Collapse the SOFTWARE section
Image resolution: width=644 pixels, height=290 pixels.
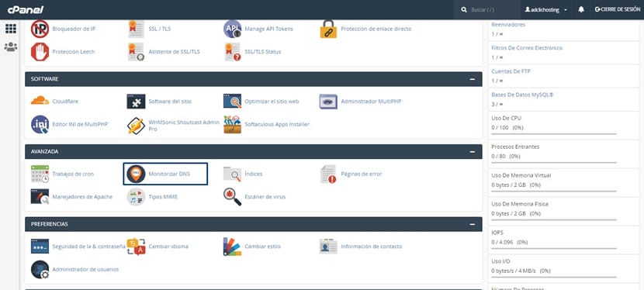(x=473, y=79)
